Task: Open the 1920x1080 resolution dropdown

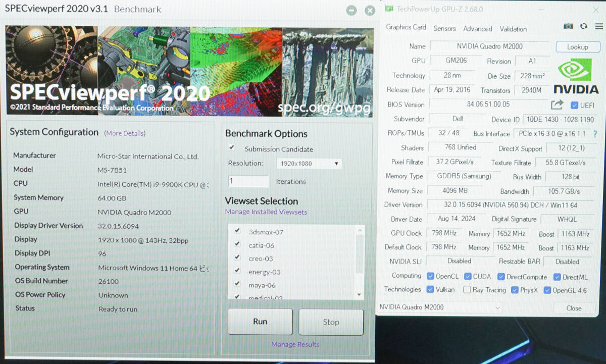Action: 309,164
